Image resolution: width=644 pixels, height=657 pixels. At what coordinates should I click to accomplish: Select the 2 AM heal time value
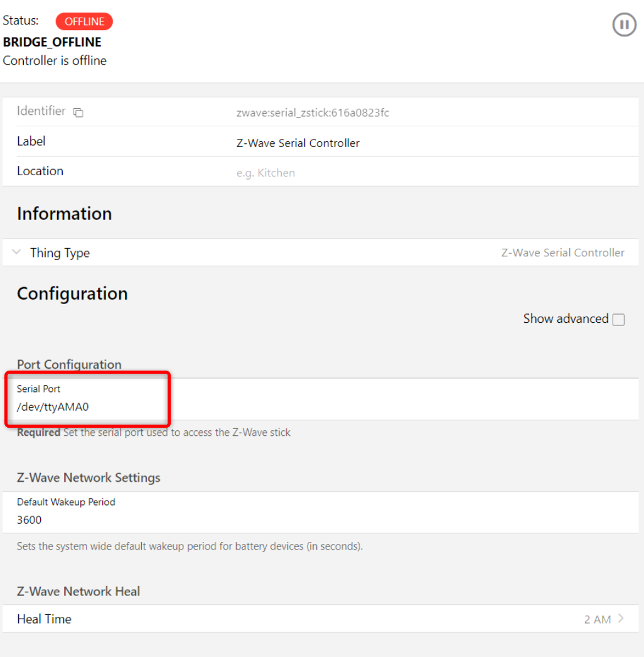tap(597, 619)
